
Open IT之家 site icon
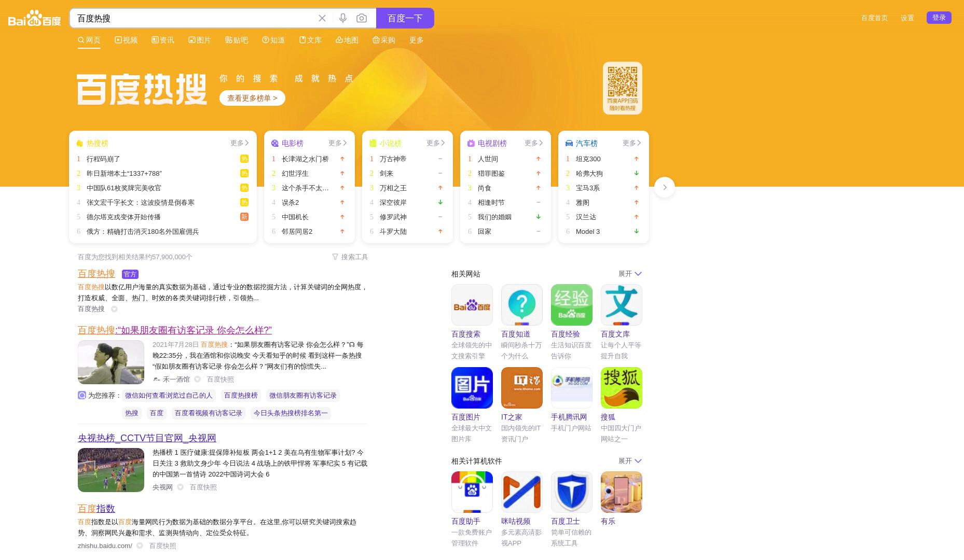click(522, 388)
